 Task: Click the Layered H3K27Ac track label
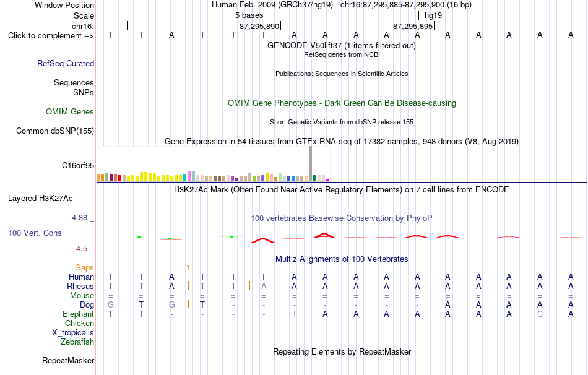tap(40, 199)
